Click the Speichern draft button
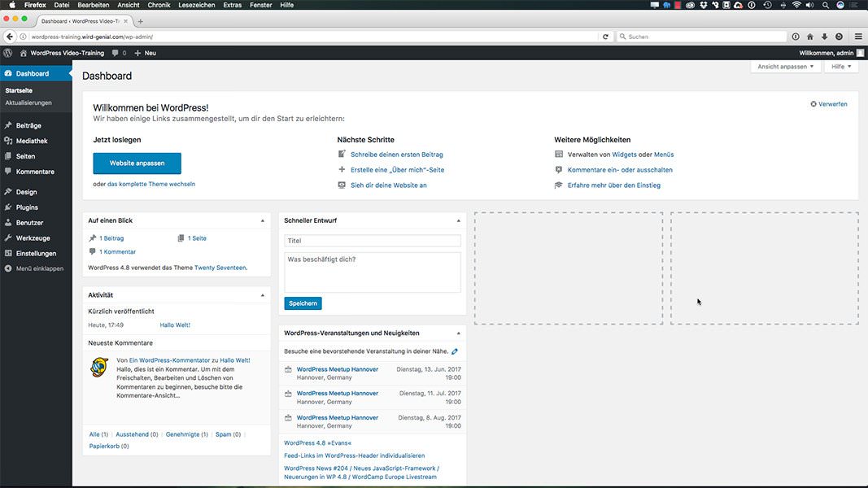This screenshot has width=868, height=488. coord(303,303)
